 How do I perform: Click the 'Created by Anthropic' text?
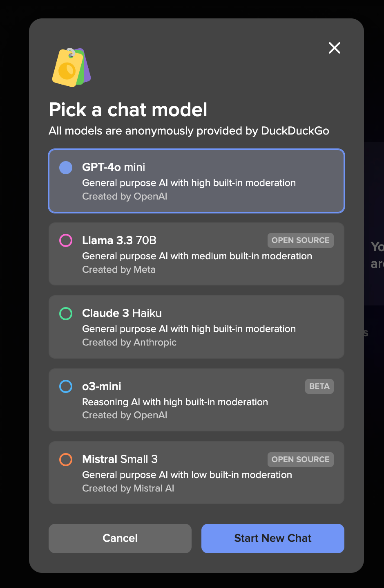coord(129,342)
